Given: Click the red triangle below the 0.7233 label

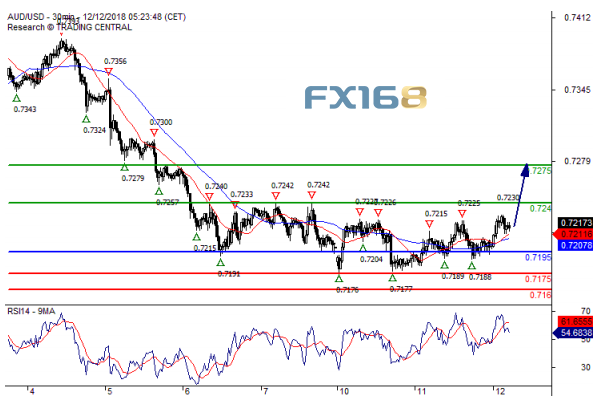Looking at the screenshot, I should [235, 205].
